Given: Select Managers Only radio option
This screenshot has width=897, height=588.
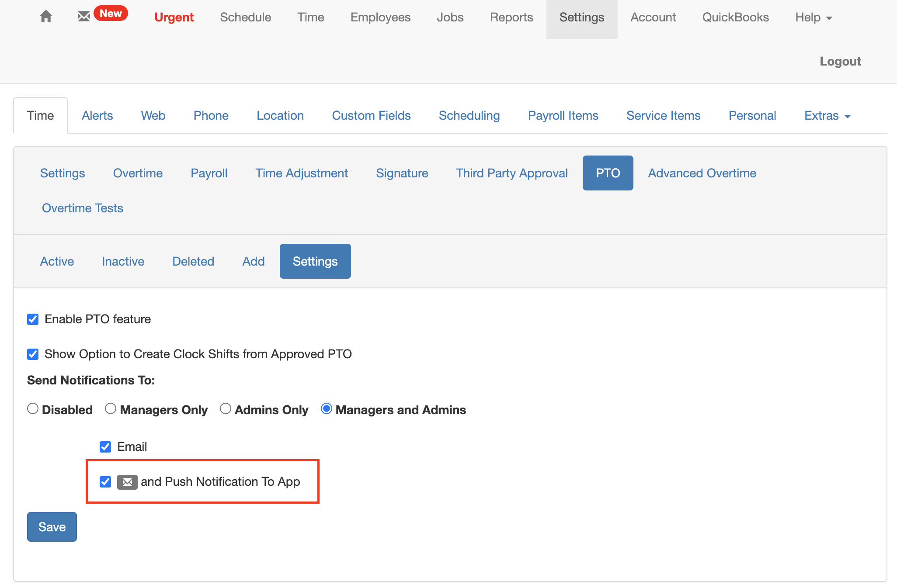Looking at the screenshot, I should pos(111,409).
